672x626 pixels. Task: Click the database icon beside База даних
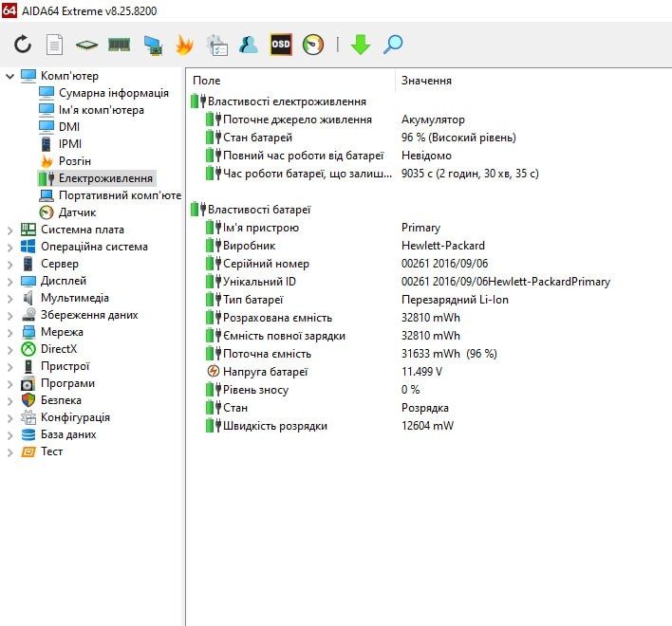coord(28,434)
